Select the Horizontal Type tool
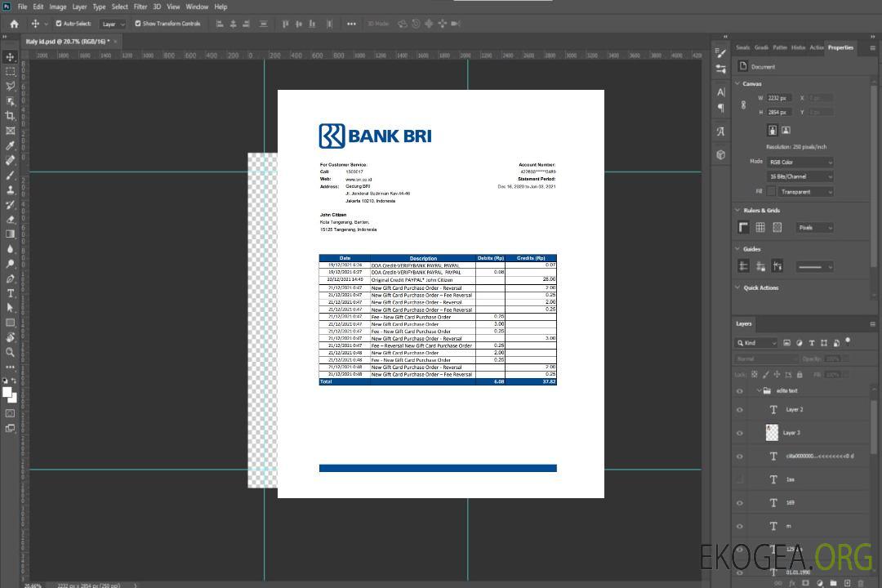Image resolution: width=882 pixels, height=588 pixels. (10, 293)
